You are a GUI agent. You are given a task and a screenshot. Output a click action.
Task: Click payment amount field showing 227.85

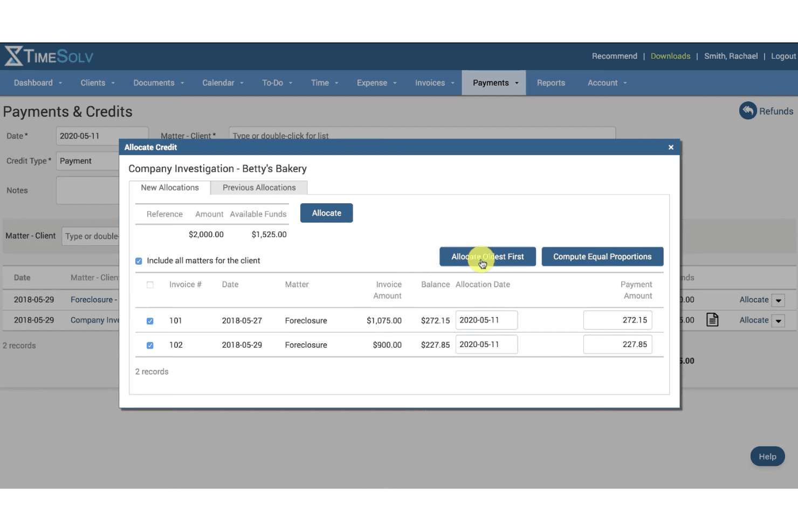tap(617, 344)
